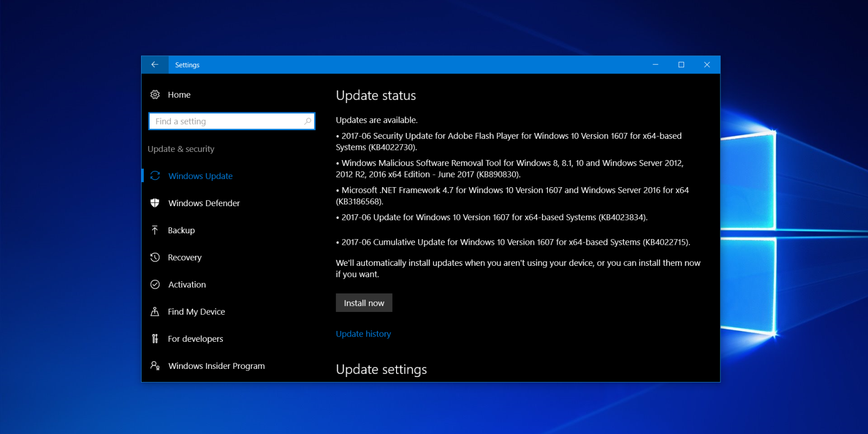Click the Activation checkmark circle icon

click(155, 284)
